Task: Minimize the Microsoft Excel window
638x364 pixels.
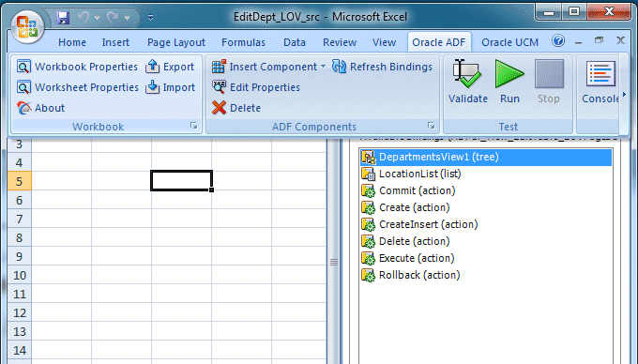Action: pos(549,12)
